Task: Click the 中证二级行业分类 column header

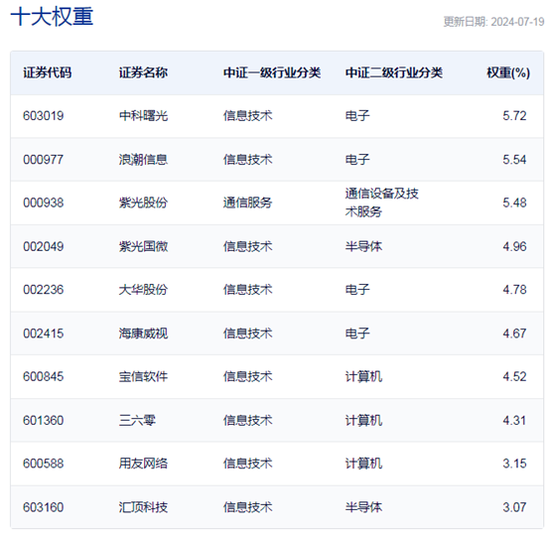Action: (394, 73)
